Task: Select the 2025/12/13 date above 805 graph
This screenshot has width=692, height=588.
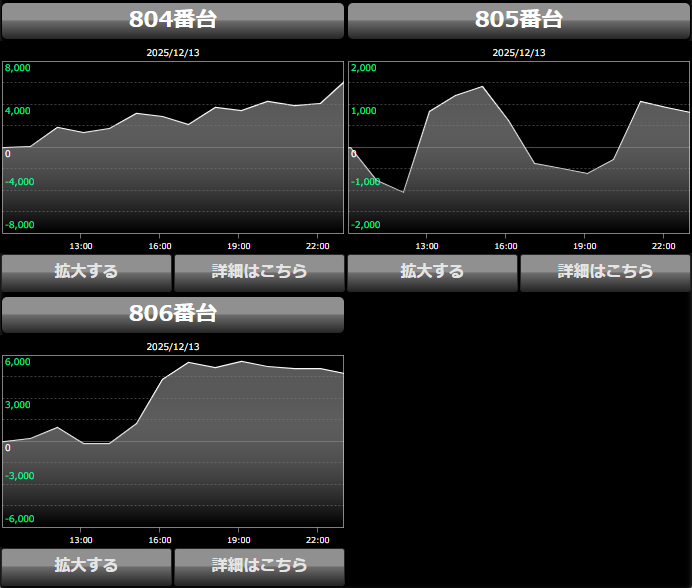Action: (519, 53)
